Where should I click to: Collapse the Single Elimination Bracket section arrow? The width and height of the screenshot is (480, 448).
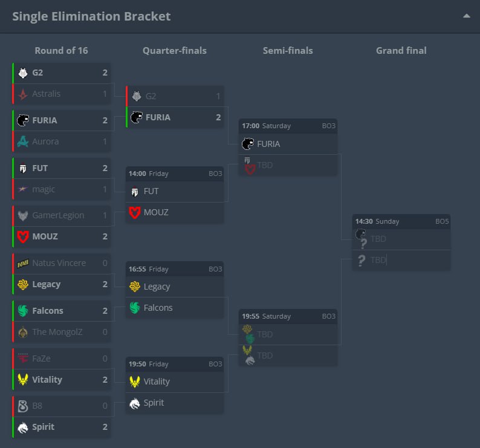(x=466, y=16)
